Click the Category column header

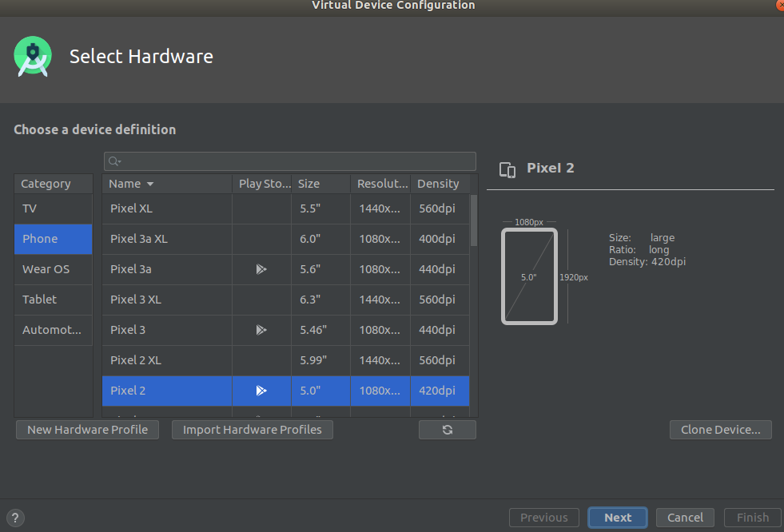54,184
